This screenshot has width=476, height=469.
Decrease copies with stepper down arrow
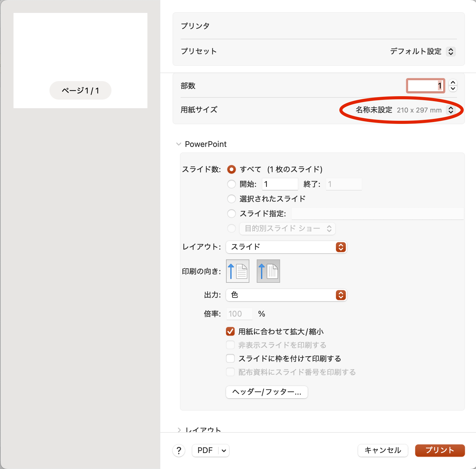click(x=453, y=89)
